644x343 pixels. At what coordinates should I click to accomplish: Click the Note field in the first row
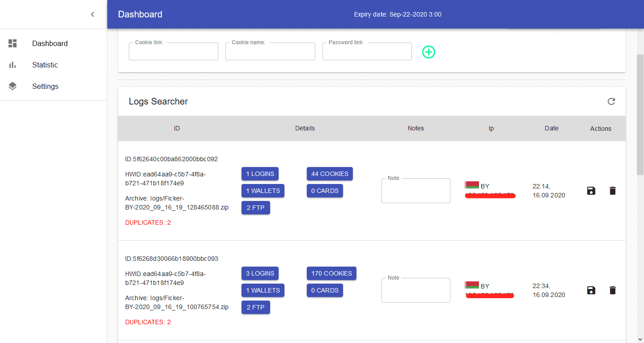point(415,191)
